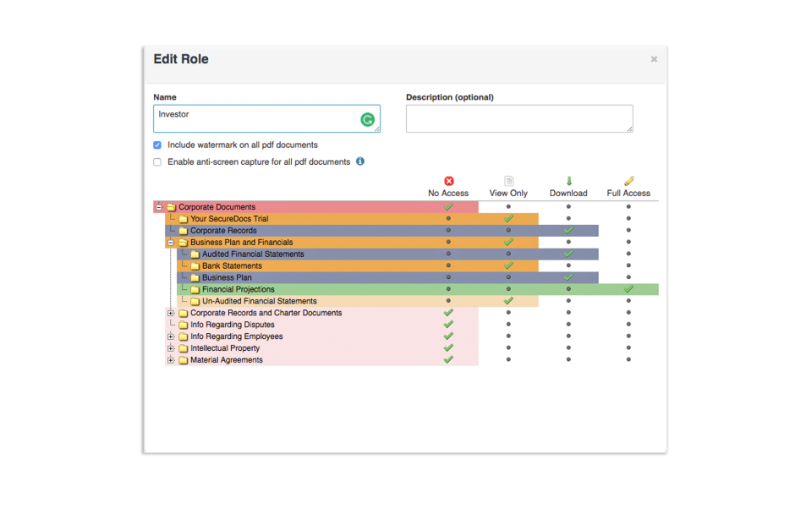Click the Grammarly icon in the Name field

click(x=367, y=119)
